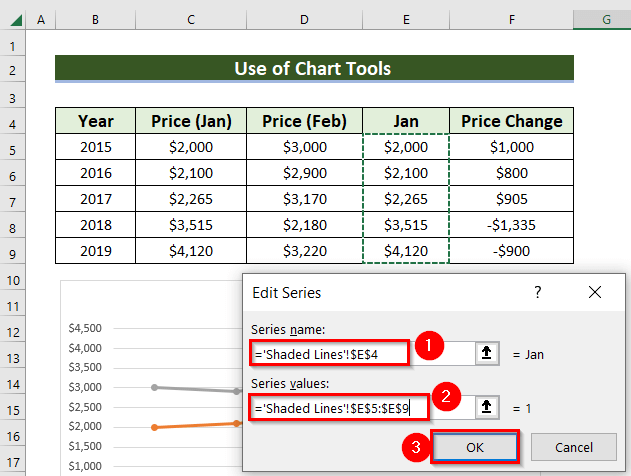Click the Edit Series help question mark
This screenshot has height=476, width=631.
(x=538, y=293)
